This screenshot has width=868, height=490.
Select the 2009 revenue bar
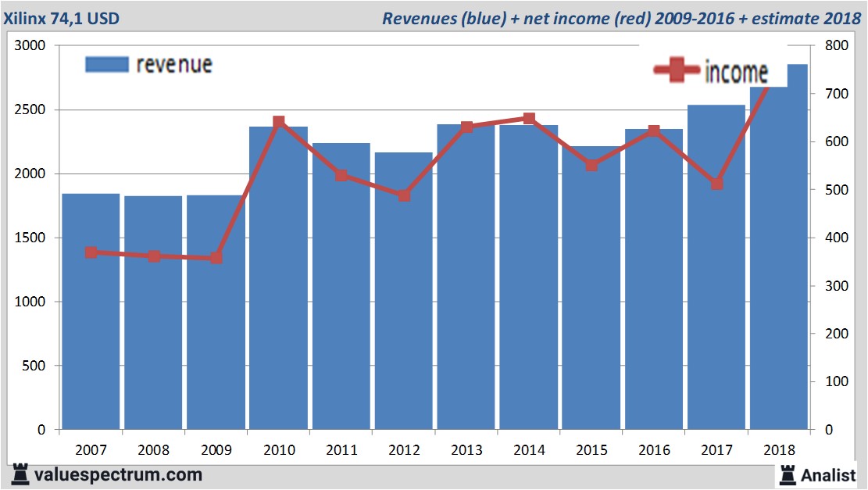[x=216, y=313]
